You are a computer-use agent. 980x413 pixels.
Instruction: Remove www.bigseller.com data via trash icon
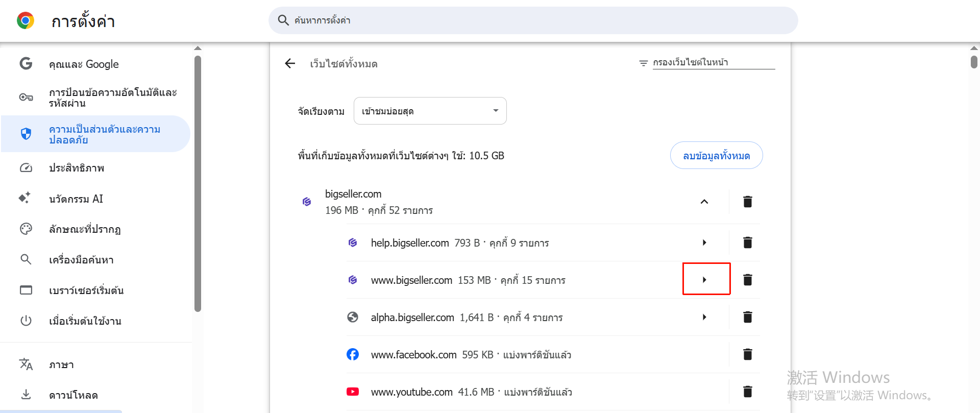pos(747,280)
